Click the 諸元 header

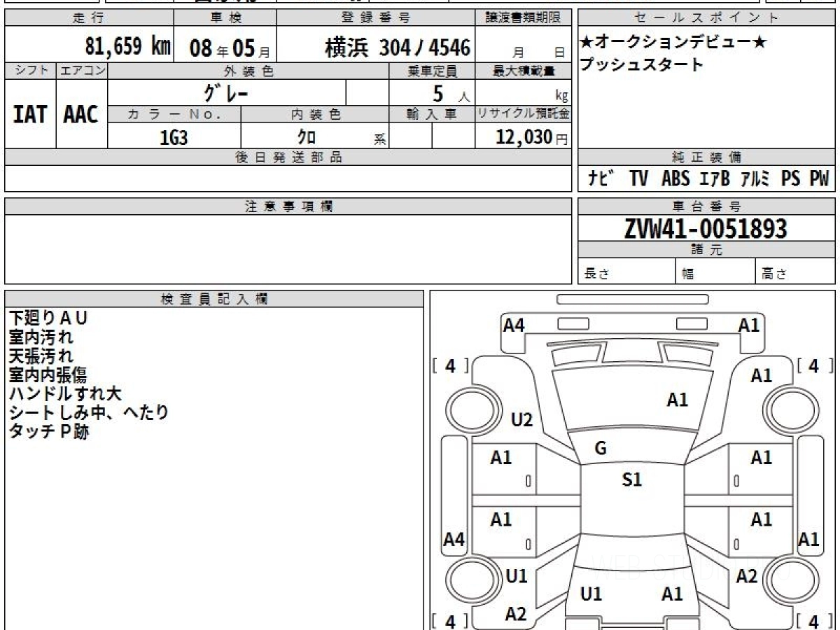707,250
